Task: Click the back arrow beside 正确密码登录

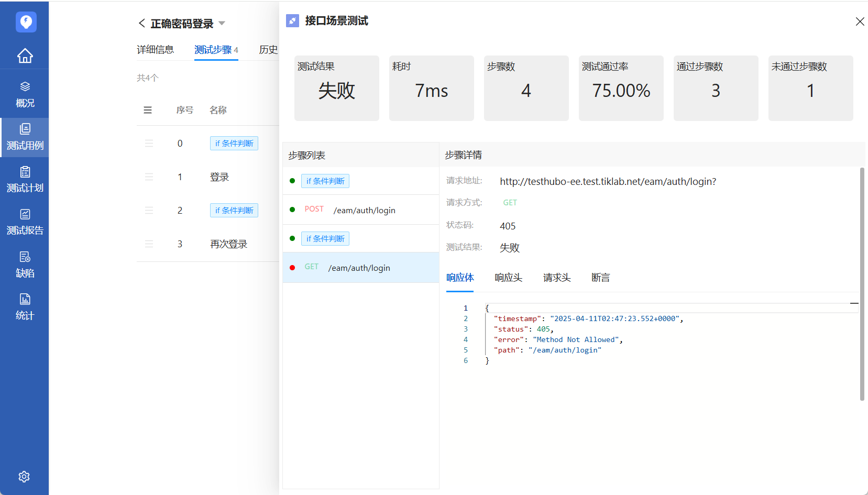Action: (141, 23)
